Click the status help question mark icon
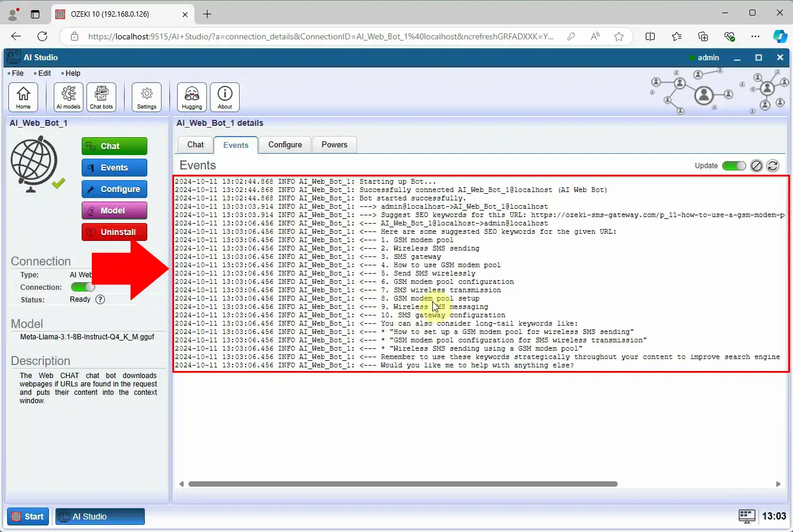 [x=100, y=299]
